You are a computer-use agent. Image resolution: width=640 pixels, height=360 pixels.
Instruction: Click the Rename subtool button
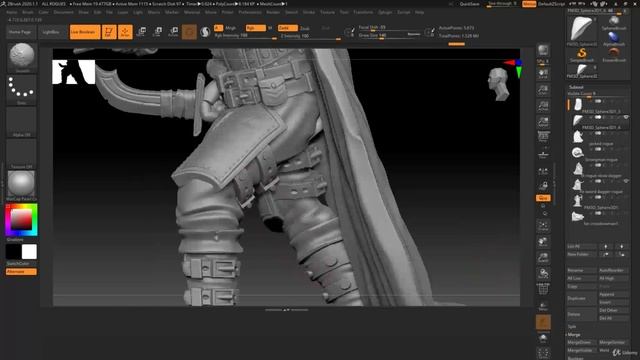tap(581, 270)
